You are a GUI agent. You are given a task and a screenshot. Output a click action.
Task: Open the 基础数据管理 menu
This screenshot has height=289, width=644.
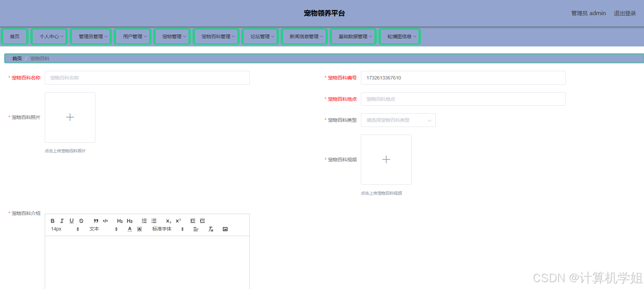coord(353,36)
